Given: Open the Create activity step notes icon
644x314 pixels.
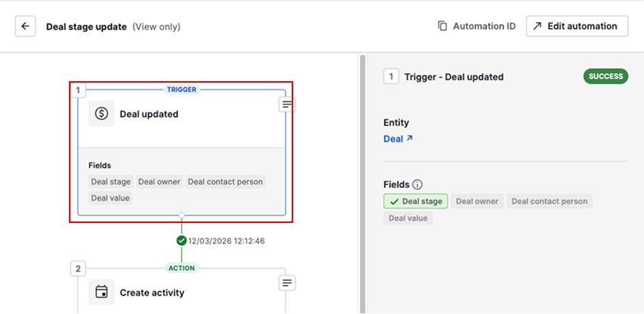Looking at the screenshot, I should [x=286, y=283].
